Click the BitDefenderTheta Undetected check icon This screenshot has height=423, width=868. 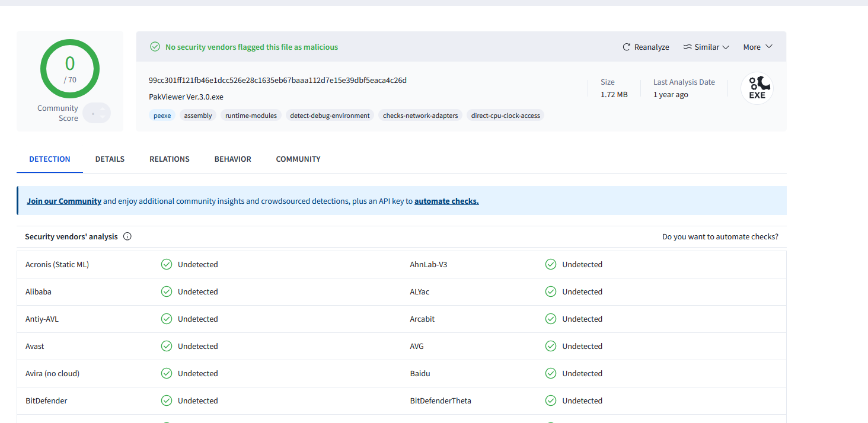[x=551, y=400]
